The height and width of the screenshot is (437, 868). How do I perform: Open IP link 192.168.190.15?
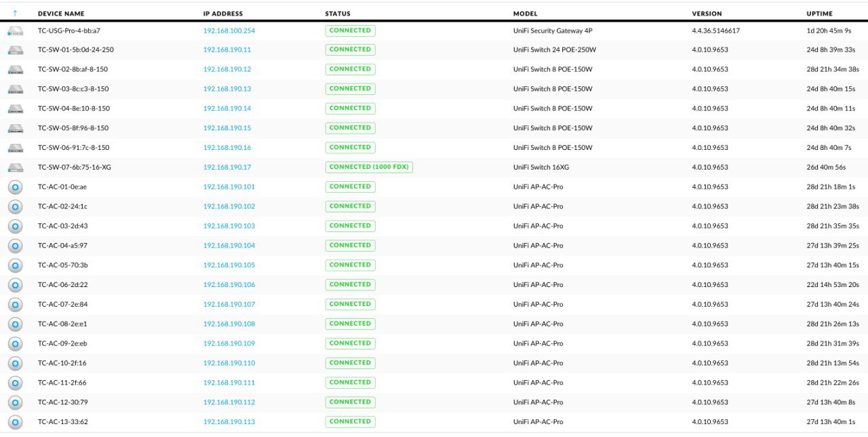[227, 128]
